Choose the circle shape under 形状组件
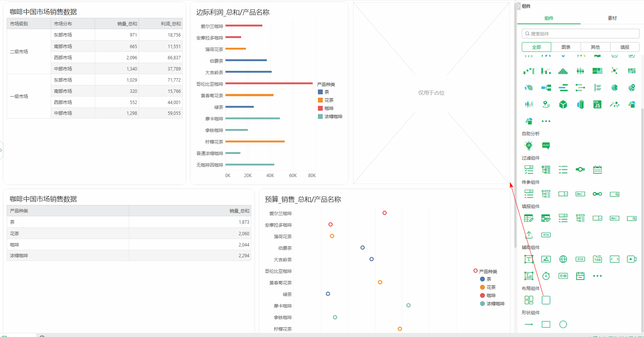The image size is (644, 337). pyautogui.click(x=563, y=324)
